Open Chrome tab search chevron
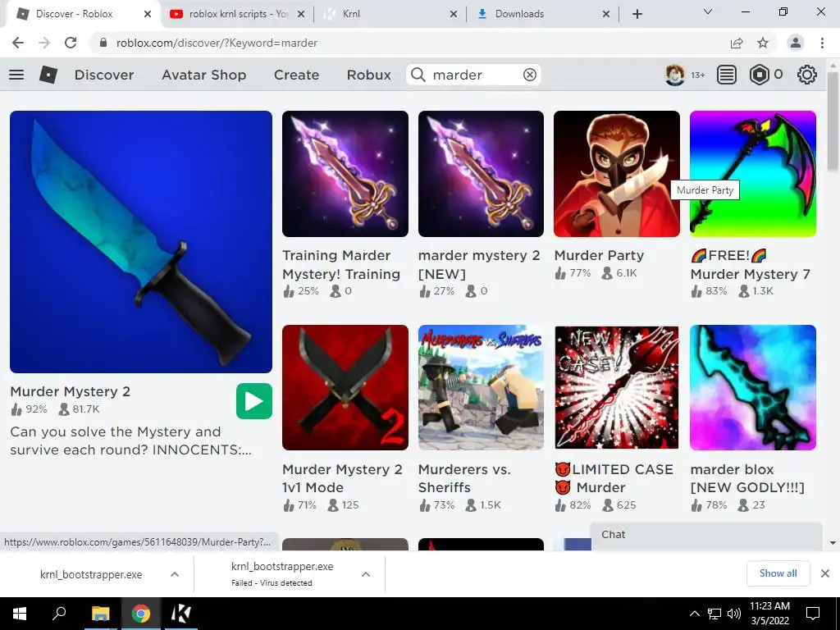 [x=708, y=11]
